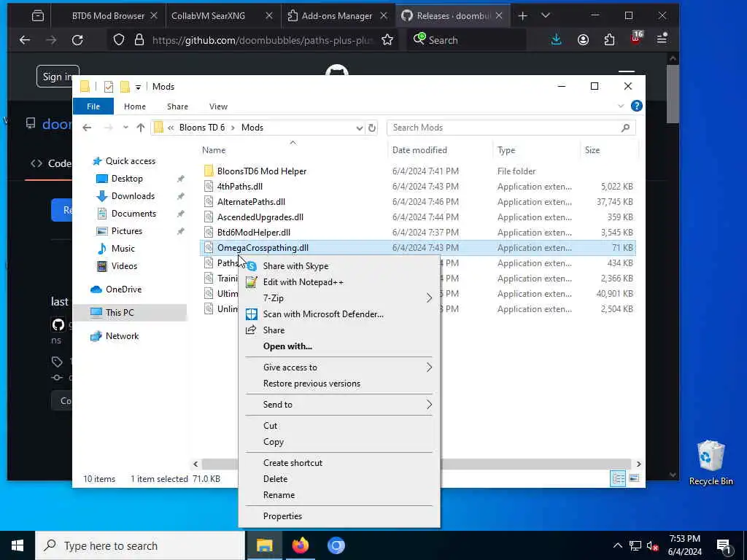747x560 pixels.
Task: Switch to Add-ons Manager tab in Firefox
Action: (x=337, y=16)
